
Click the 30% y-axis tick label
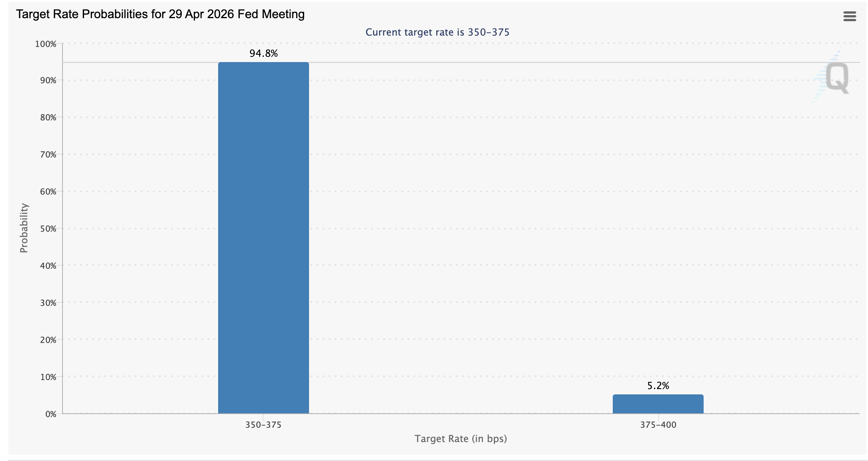coord(48,303)
